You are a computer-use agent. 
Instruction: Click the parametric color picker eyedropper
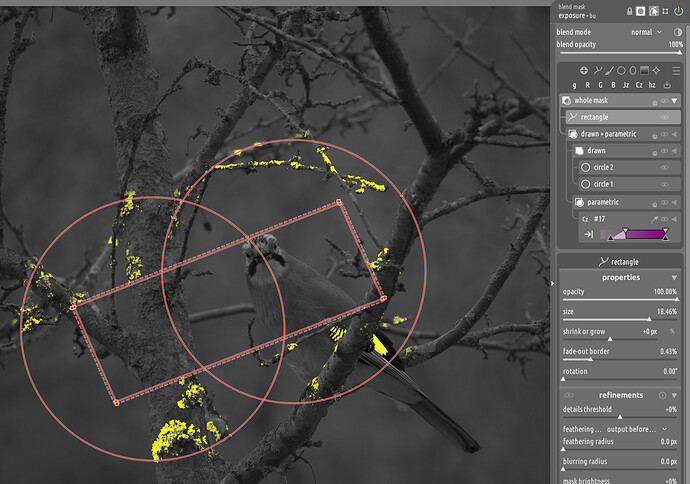click(654, 219)
